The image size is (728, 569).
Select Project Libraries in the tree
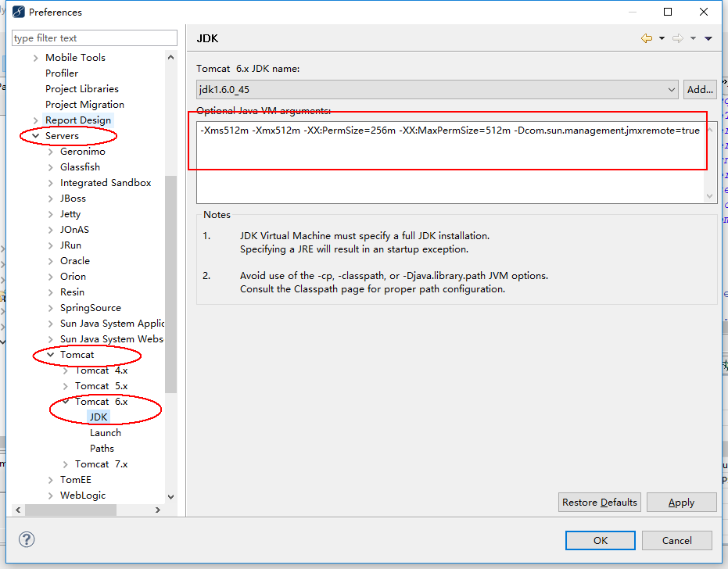[81, 88]
